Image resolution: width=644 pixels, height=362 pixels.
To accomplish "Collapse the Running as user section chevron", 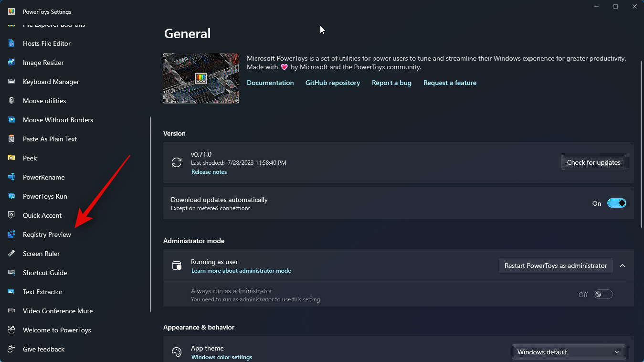I will 623,266.
